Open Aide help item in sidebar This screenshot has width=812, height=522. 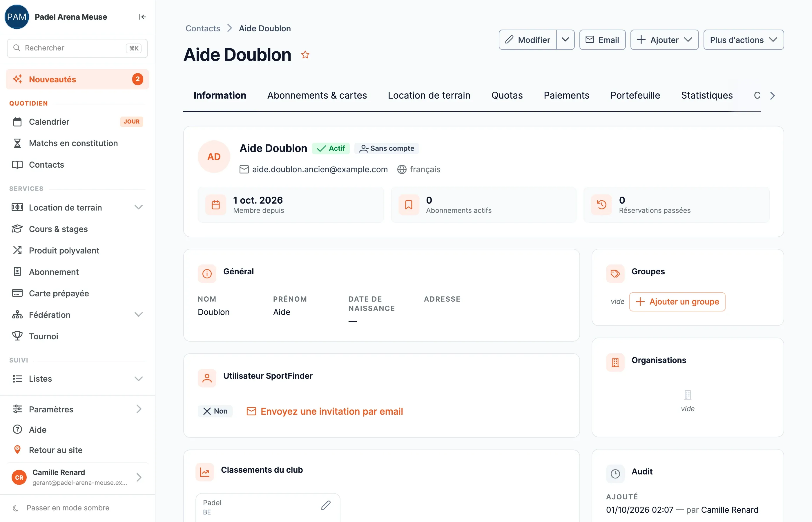(x=77, y=429)
